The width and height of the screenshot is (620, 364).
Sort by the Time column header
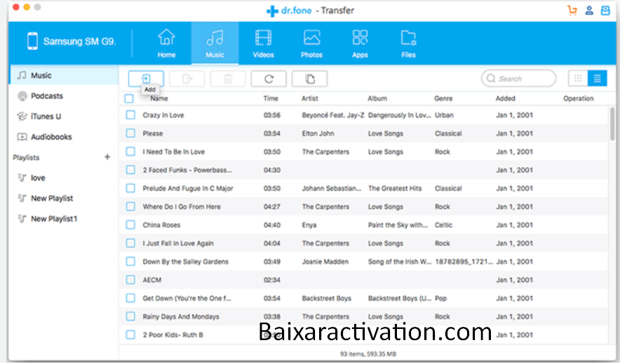[x=271, y=98]
